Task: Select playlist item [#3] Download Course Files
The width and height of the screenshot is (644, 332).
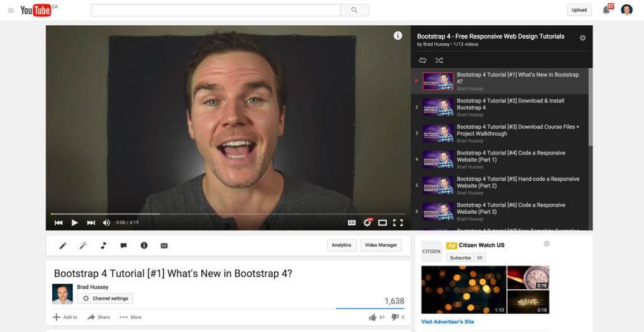Action: (x=499, y=133)
